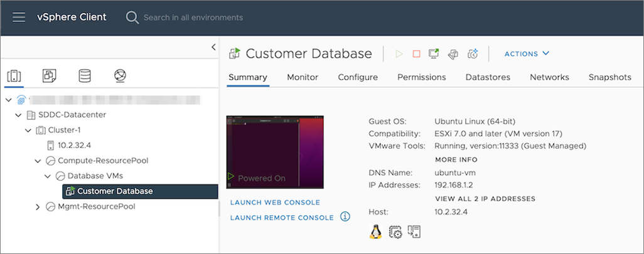
Task: Collapse Database VMs resource pool
Action: [x=48, y=176]
